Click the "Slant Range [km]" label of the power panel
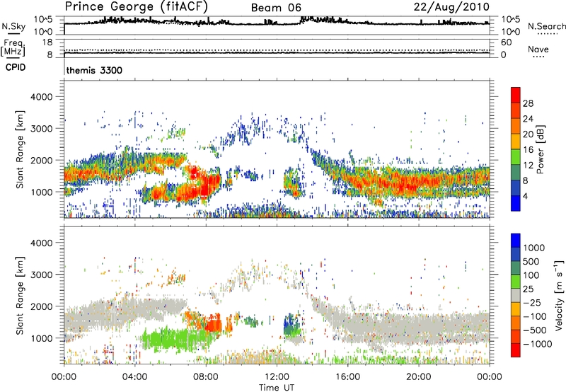Viewport: 566px width, 392px height. [20, 149]
